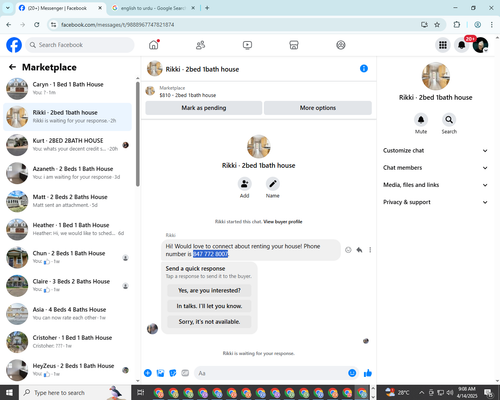Click the large Rikki listing thumbnail in sidebar
The image size is (500, 400).
point(436,76)
